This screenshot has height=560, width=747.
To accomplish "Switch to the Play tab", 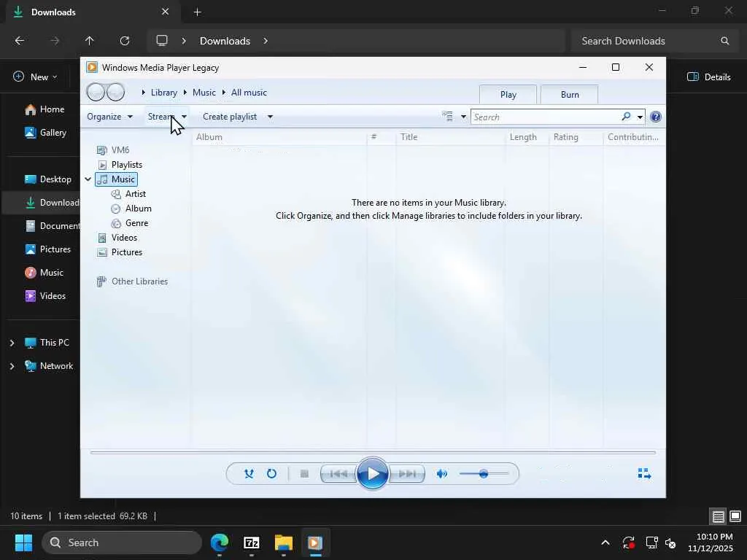I will pyautogui.click(x=508, y=95).
